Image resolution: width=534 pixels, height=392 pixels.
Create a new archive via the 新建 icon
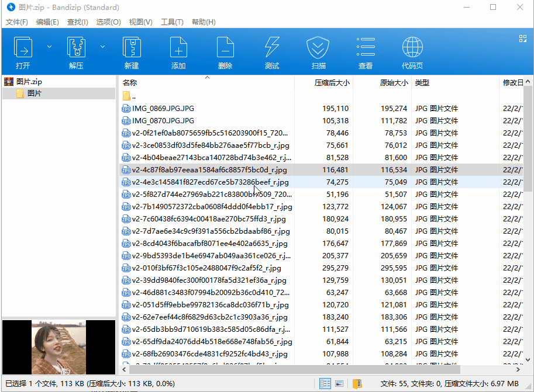click(131, 51)
